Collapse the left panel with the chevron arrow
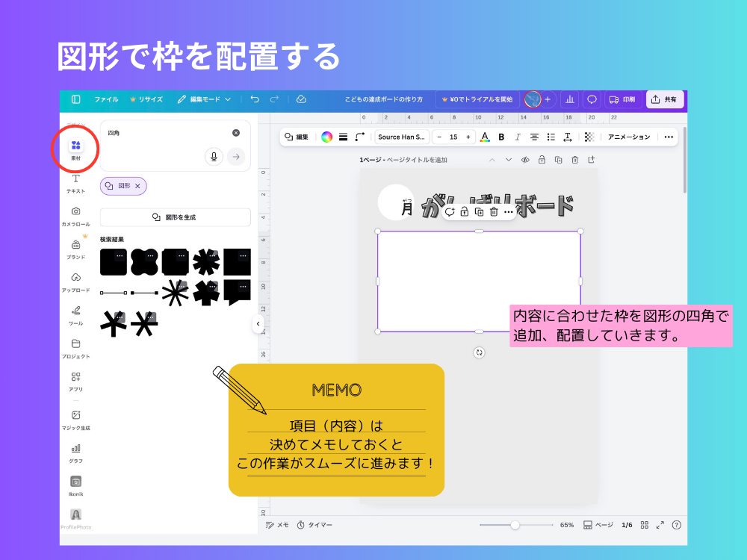This screenshot has width=747, height=560. (x=258, y=323)
